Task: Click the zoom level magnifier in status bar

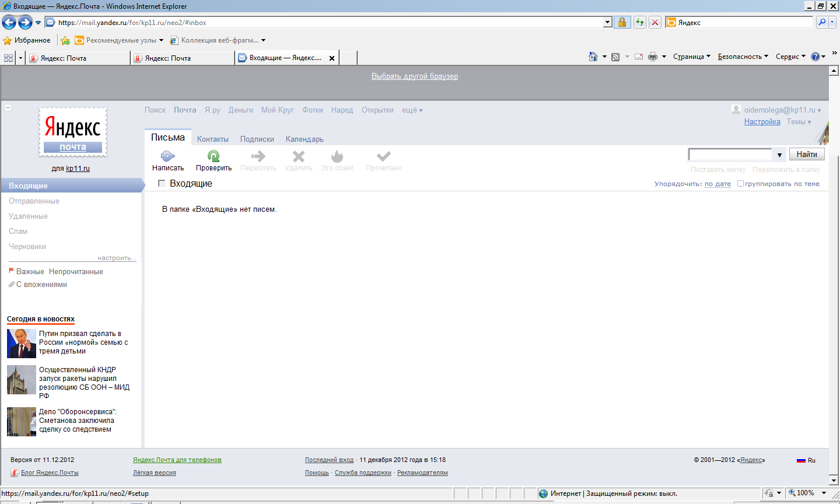Action: (x=792, y=493)
